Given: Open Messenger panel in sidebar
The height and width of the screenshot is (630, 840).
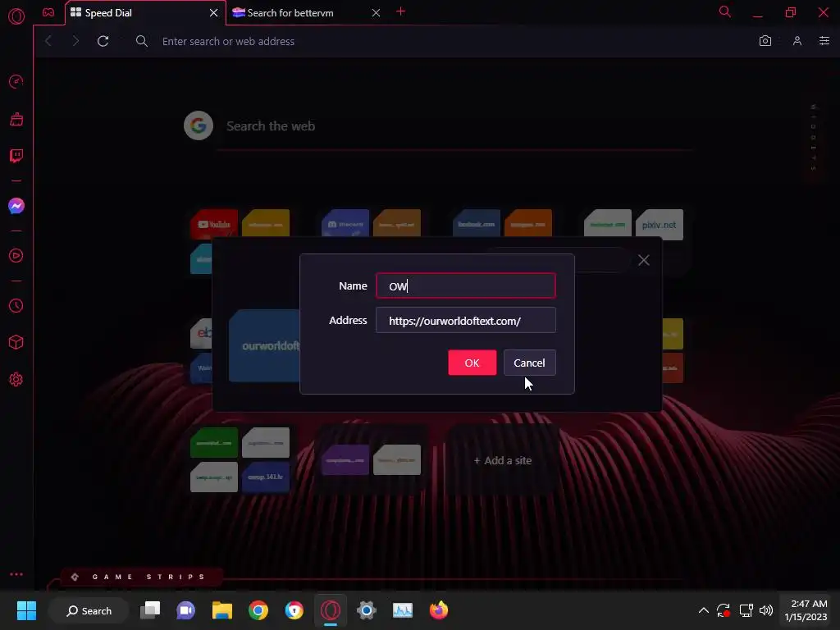Looking at the screenshot, I should coord(16,206).
